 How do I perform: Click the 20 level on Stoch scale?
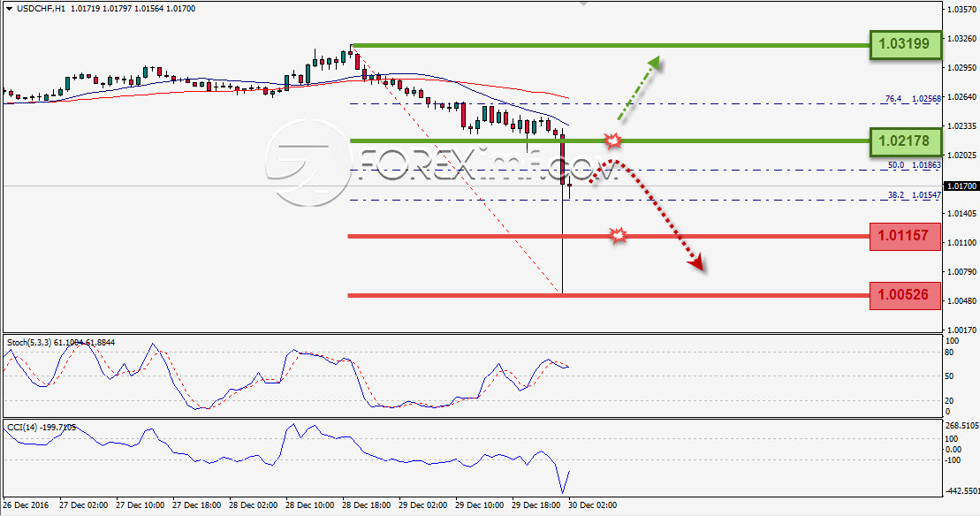click(950, 400)
